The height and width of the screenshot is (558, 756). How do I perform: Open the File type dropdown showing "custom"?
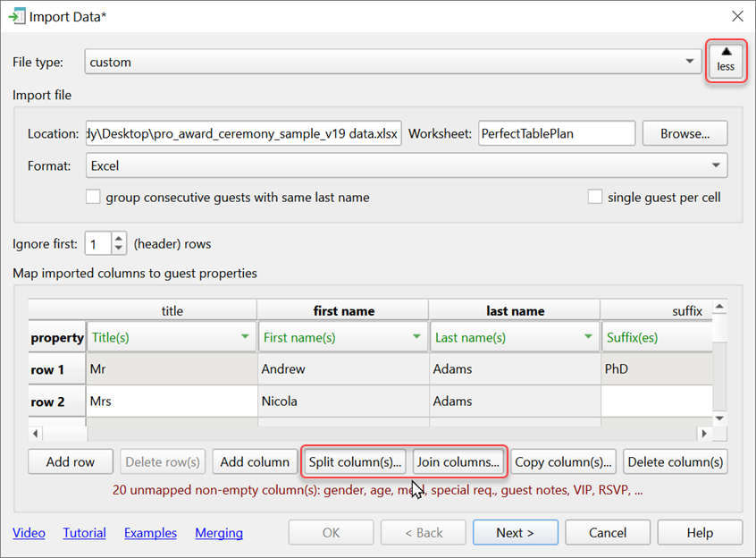pos(689,62)
